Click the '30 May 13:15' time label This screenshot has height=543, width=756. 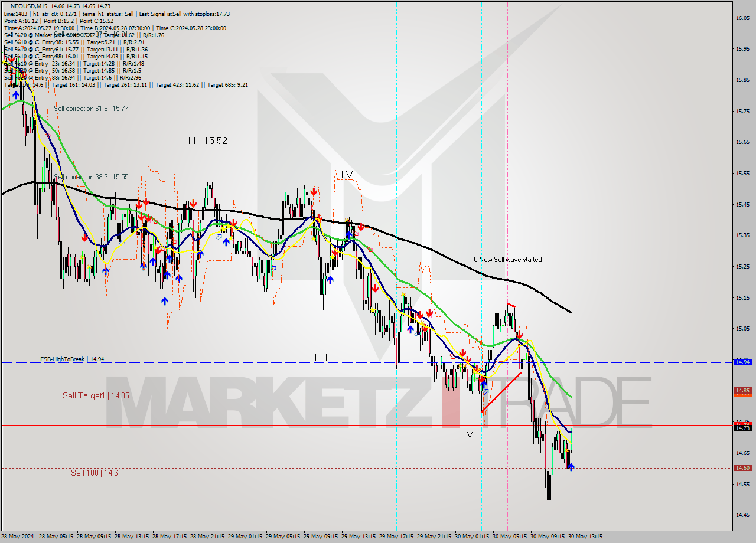(585, 537)
